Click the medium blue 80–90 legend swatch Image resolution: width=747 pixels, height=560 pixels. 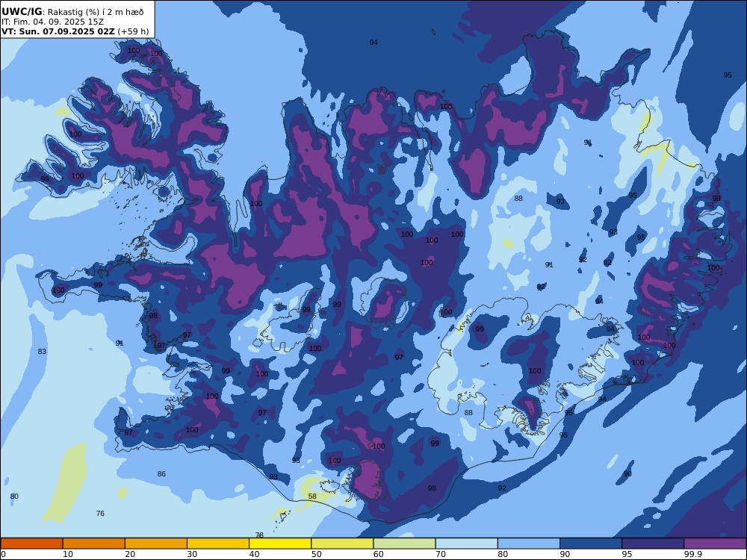529,544
